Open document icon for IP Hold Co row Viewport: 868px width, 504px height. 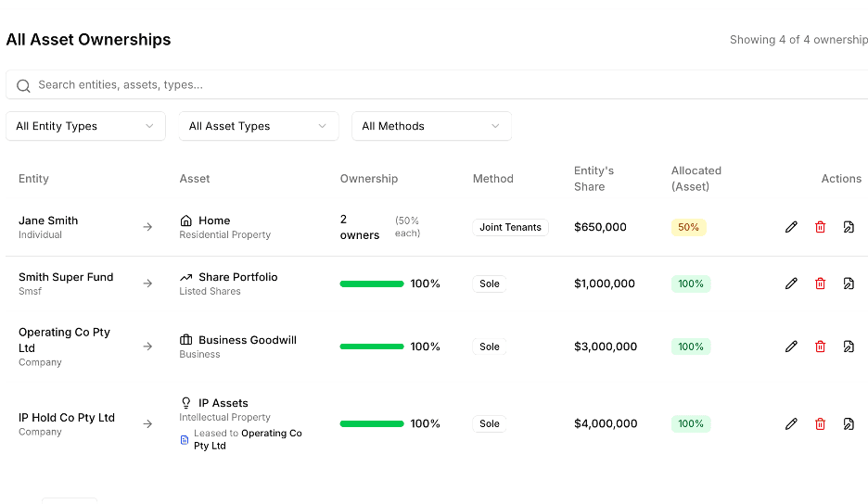tap(849, 423)
